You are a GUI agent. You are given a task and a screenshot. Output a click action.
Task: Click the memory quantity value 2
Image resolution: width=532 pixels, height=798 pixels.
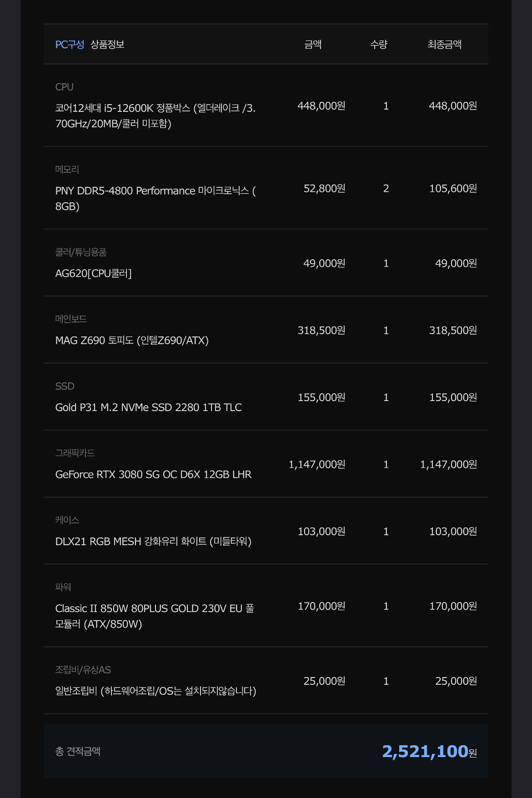[386, 189]
